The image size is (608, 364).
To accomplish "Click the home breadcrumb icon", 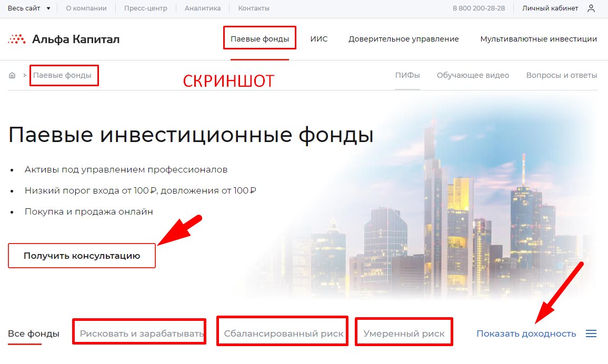I will pos(12,75).
